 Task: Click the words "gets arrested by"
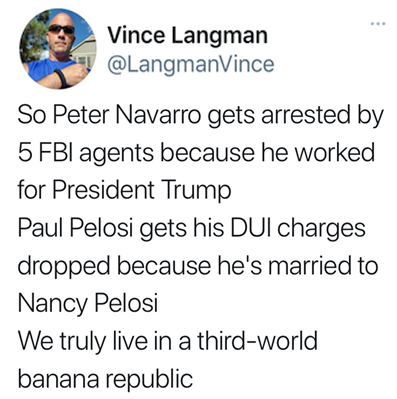[296, 116]
